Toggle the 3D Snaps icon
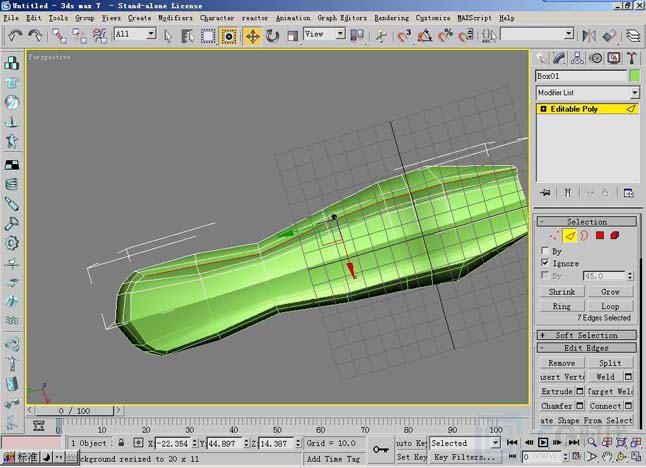Image resolution: width=646 pixels, height=468 pixels. 404,36
